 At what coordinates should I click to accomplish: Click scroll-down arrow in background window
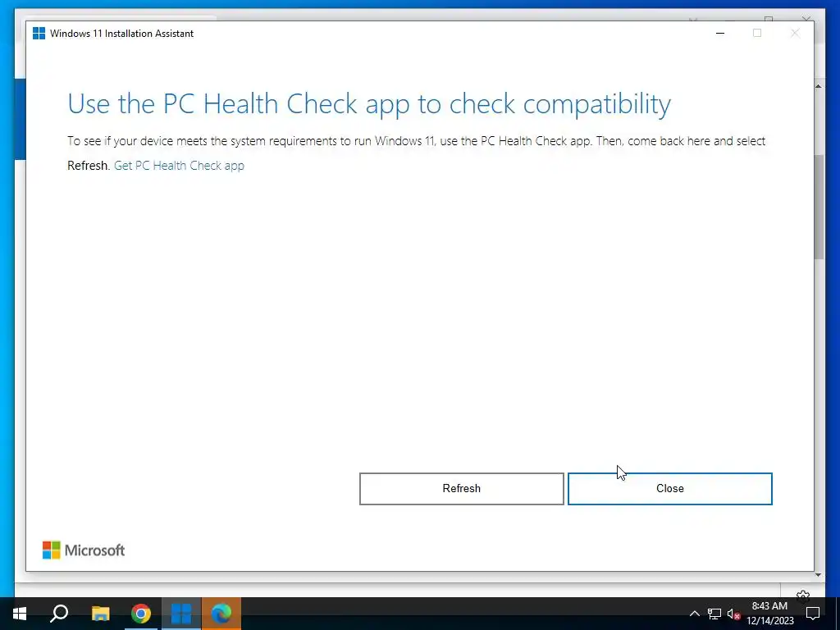(x=818, y=575)
